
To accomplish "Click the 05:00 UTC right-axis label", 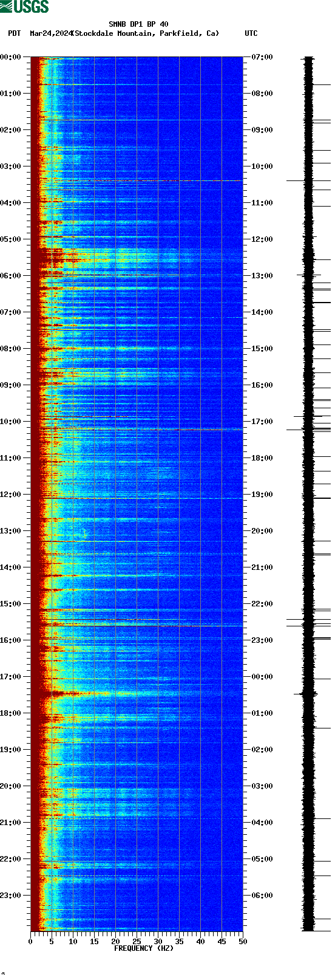I will coord(262,859).
